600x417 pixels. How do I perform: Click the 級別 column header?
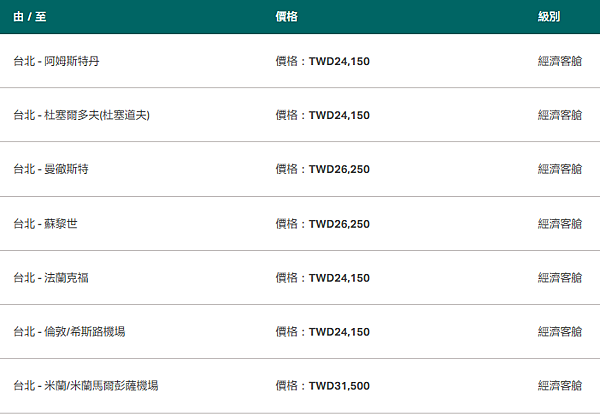tap(549, 16)
